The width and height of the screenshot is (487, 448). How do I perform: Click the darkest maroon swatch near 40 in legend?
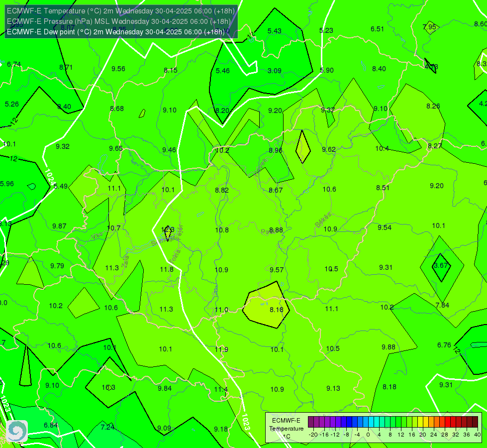475,422
